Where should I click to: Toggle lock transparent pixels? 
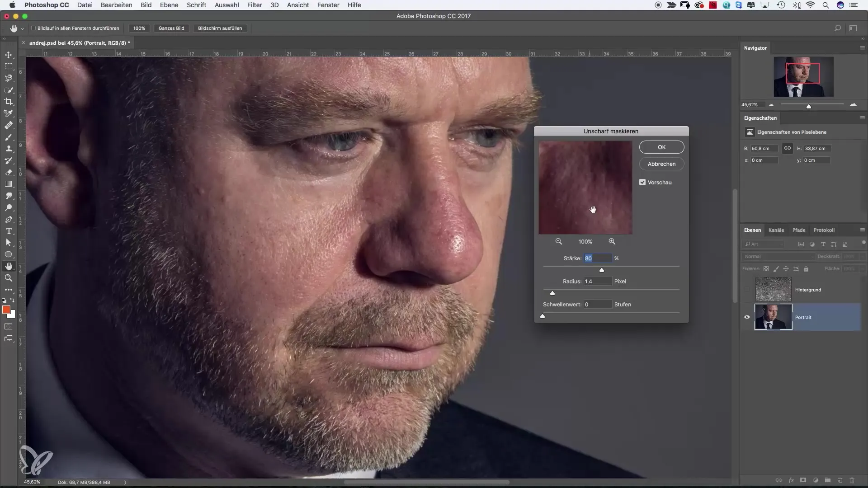766,269
